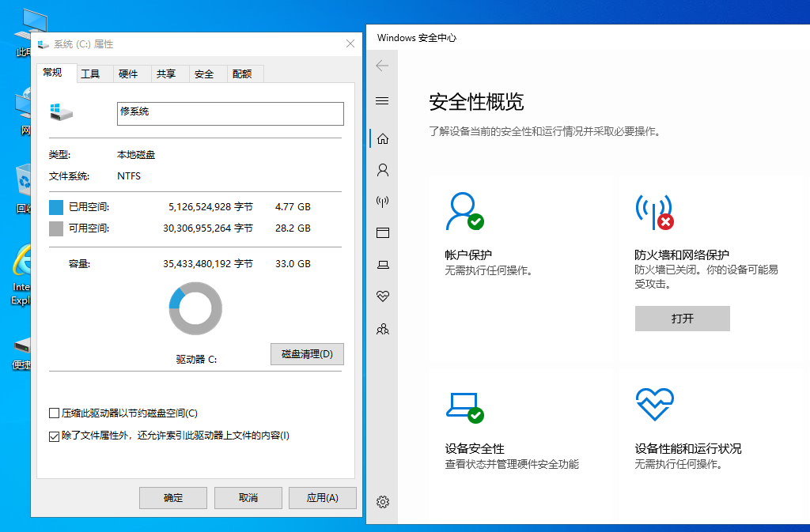Click the 设备安全性 laptop icon

[x=464, y=408]
